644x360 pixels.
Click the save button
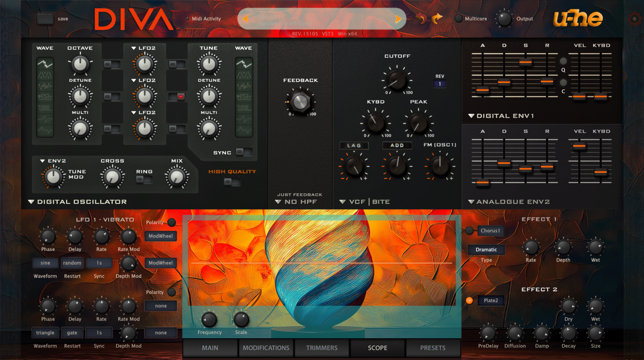pyautogui.click(x=45, y=19)
